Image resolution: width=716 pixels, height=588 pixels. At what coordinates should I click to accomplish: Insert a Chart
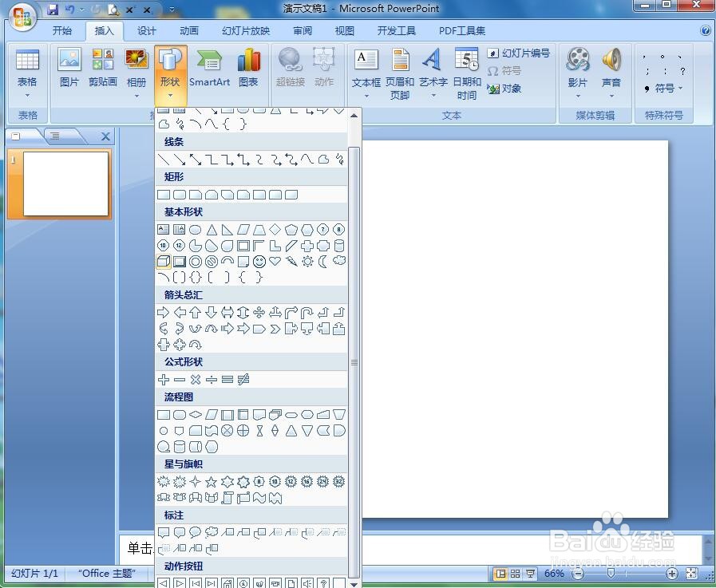click(x=248, y=68)
